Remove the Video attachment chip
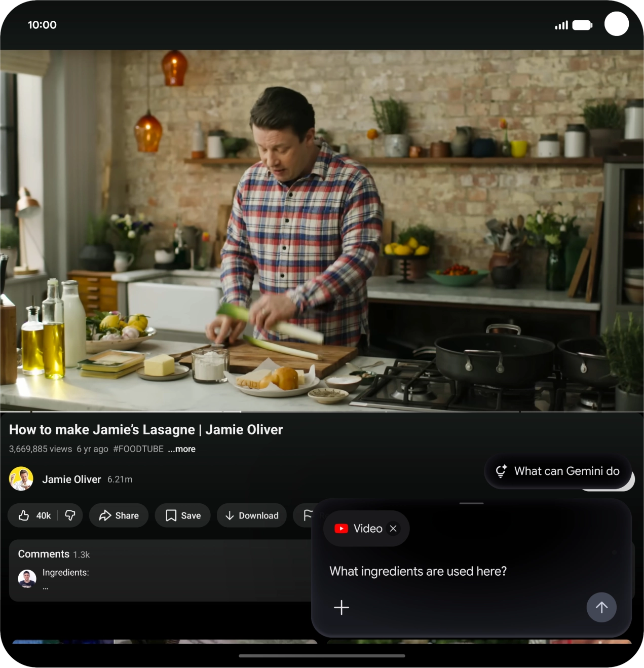The height and width of the screenshot is (668, 644). pos(393,529)
